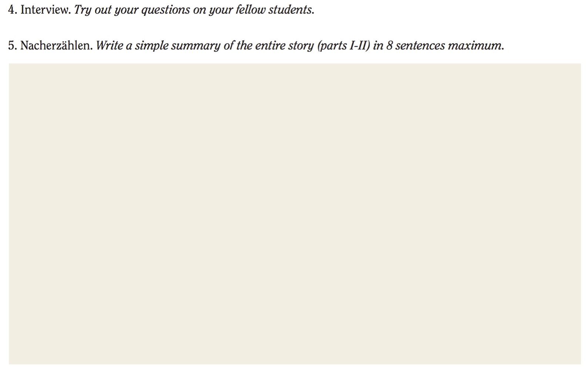Click the italic word "Try"
Screen dimensions: 588x376
click(x=82, y=10)
